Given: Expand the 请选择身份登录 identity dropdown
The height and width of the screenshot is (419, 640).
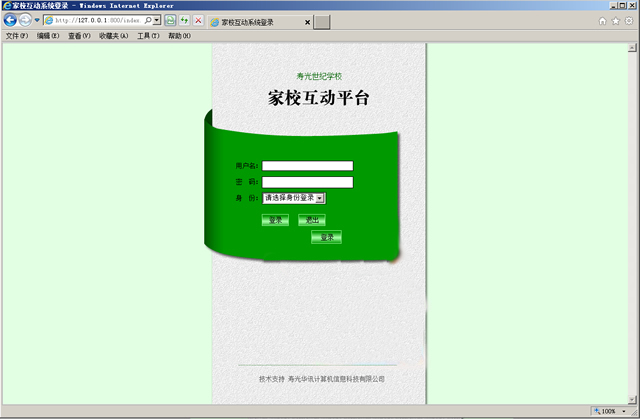Looking at the screenshot, I should (320, 198).
